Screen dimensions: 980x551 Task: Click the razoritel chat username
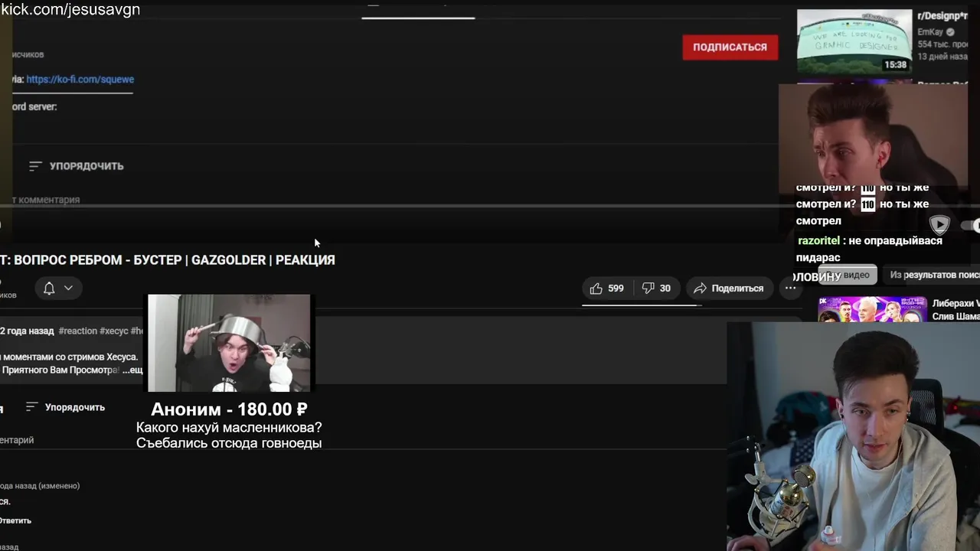click(x=819, y=241)
